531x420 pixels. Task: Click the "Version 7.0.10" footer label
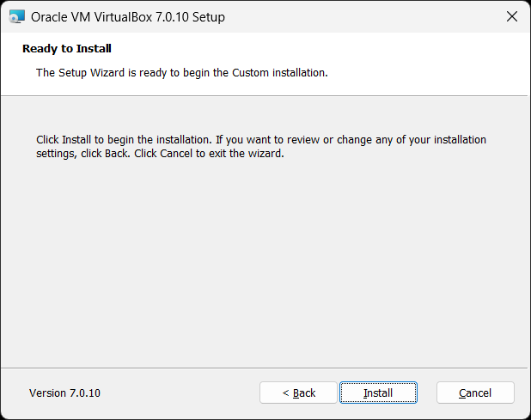click(x=64, y=393)
